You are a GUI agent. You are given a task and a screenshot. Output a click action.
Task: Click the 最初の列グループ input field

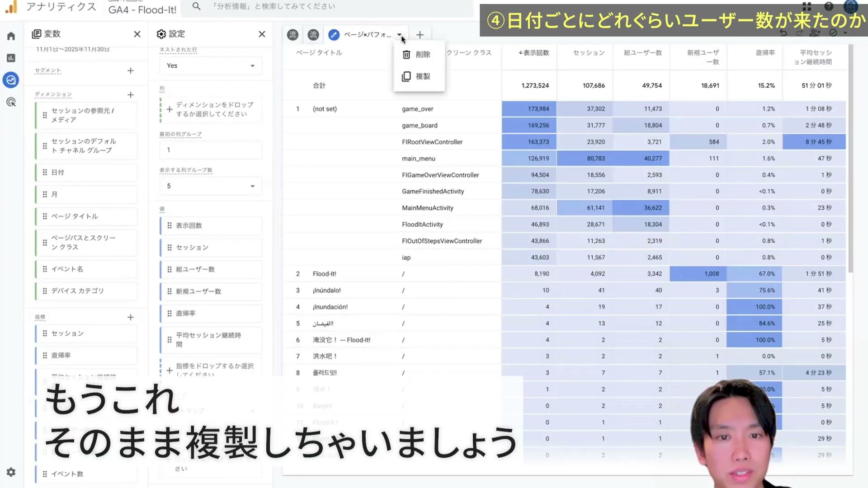click(211, 150)
